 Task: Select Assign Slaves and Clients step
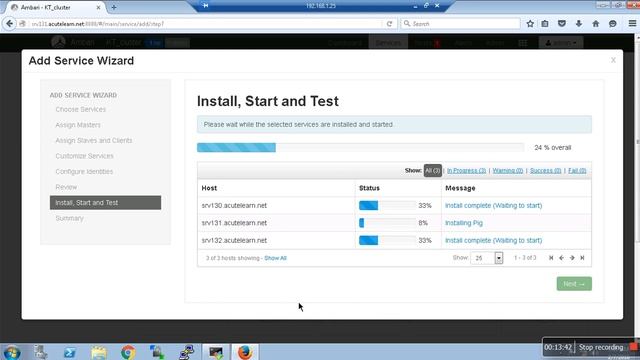point(93,140)
